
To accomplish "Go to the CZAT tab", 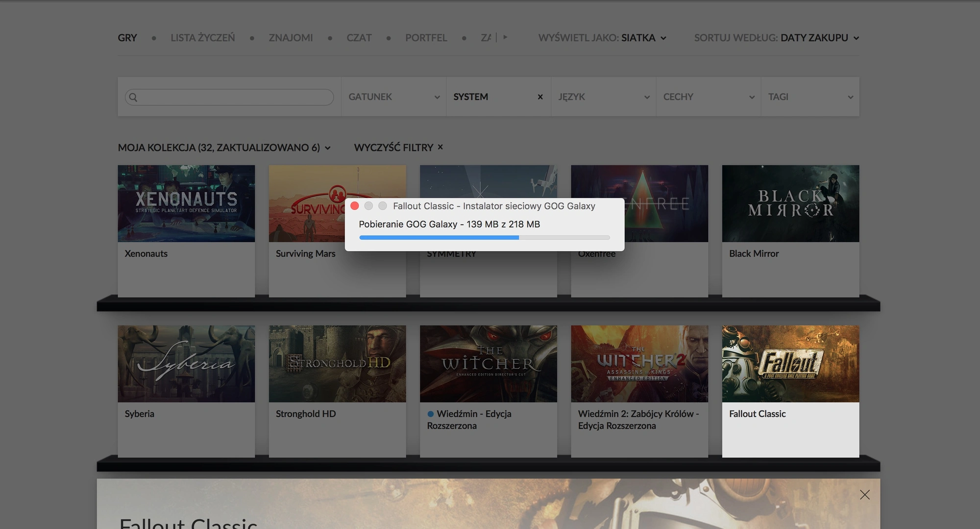I will 359,38.
